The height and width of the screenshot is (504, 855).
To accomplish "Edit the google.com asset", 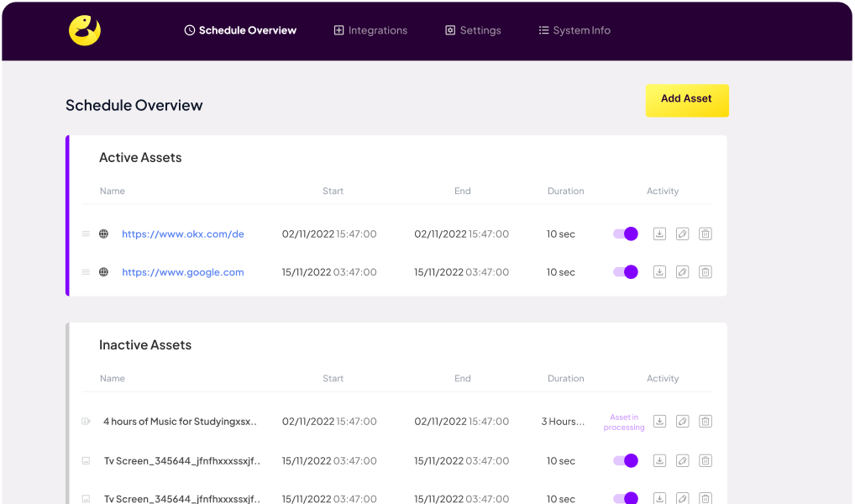I will [x=682, y=272].
